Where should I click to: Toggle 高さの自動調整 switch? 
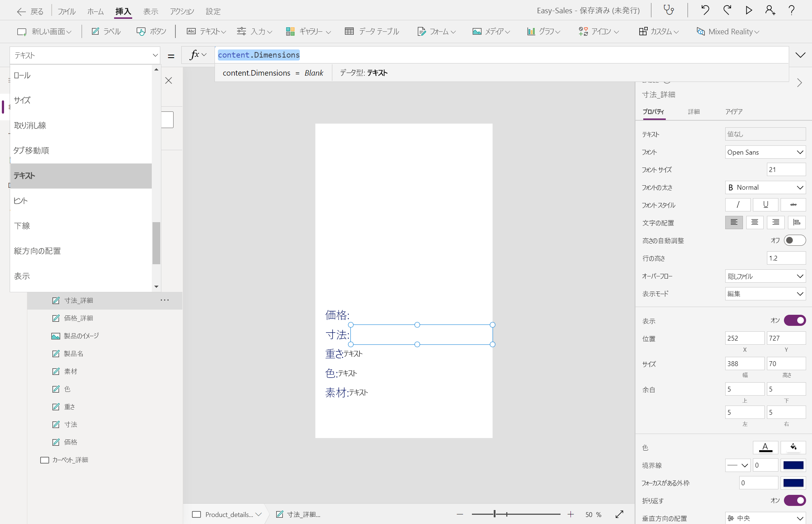click(794, 241)
